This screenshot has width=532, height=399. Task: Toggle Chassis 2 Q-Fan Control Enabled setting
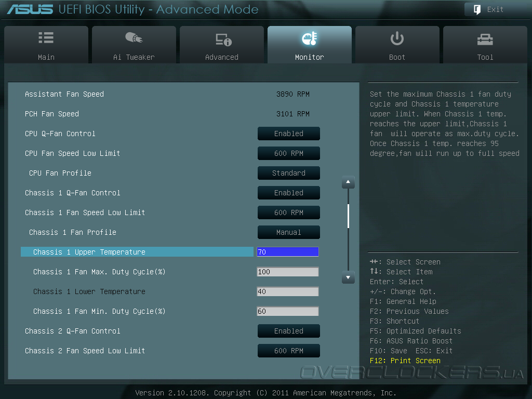click(x=289, y=331)
